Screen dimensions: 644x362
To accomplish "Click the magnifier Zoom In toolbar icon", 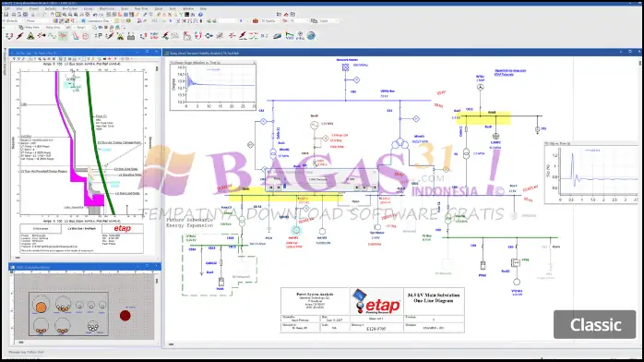I will tap(65, 15).
